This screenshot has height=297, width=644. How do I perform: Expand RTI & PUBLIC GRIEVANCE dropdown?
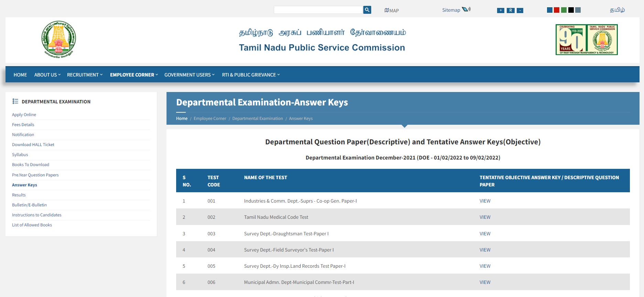point(251,75)
